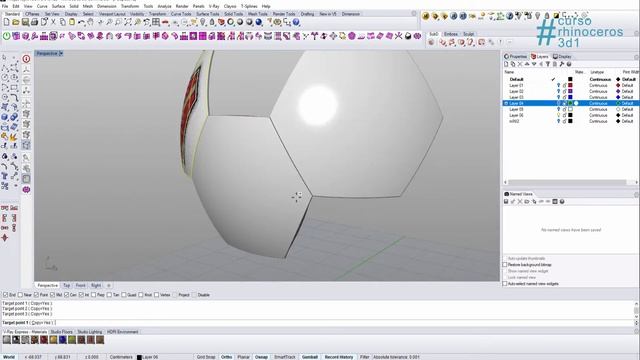This screenshot has width=640, height=360.
Task: Toggle the Tan osnap checkbox
Action: pyautogui.click(x=109, y=295)
